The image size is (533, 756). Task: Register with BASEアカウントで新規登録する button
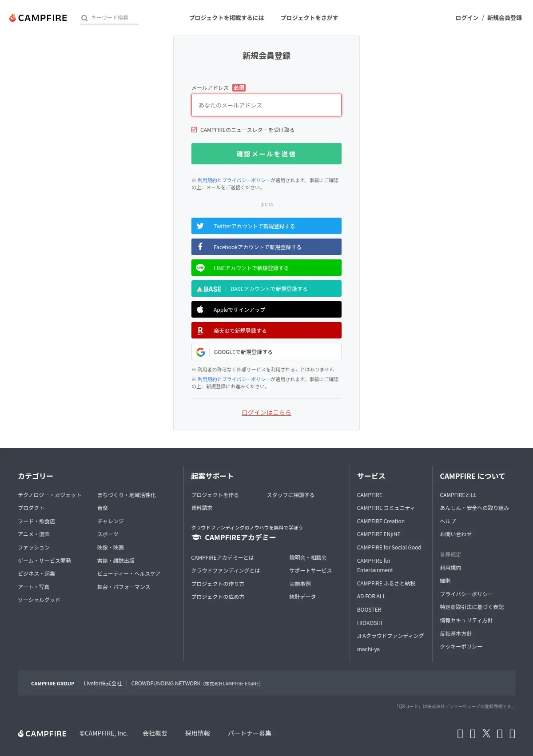266,289
